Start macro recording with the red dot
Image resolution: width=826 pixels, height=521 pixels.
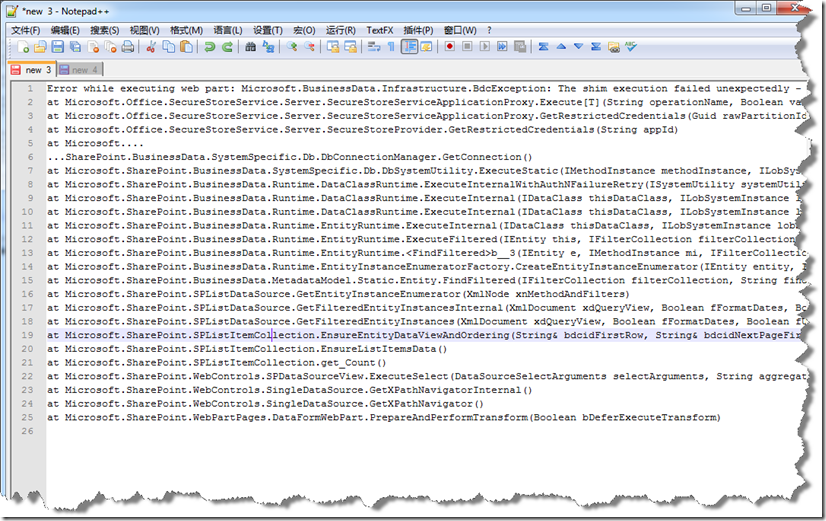pyautogui.click(x=450, y=47)
